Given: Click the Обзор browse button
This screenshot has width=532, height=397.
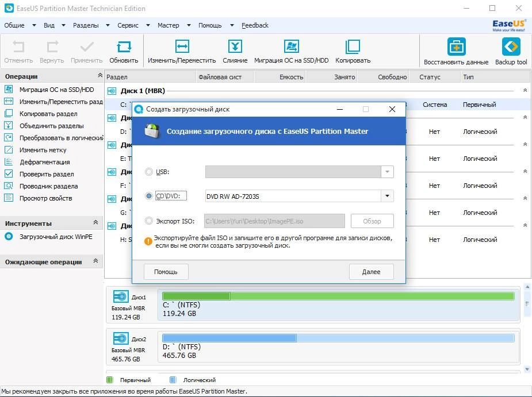Looking at the screenshot, I should click(372, 221).
